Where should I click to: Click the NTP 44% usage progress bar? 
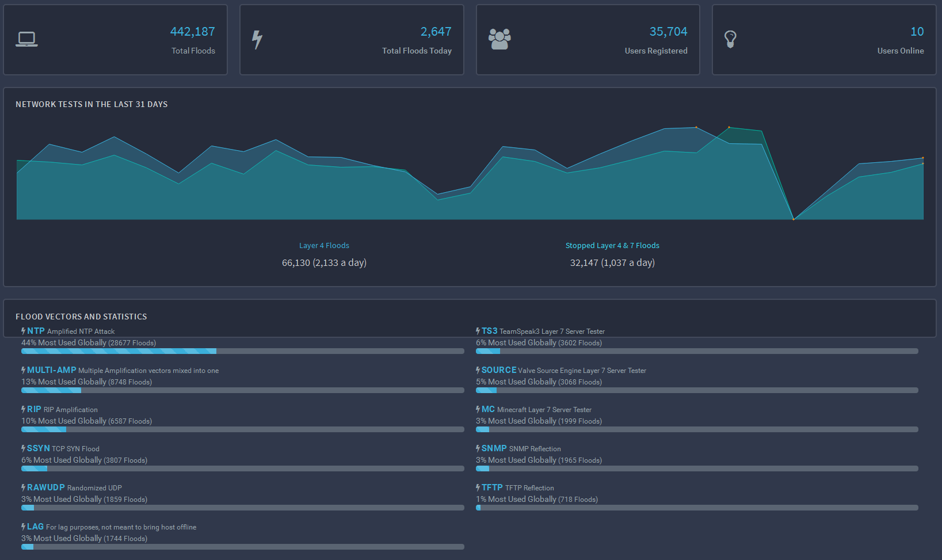[x=243, y=351]
